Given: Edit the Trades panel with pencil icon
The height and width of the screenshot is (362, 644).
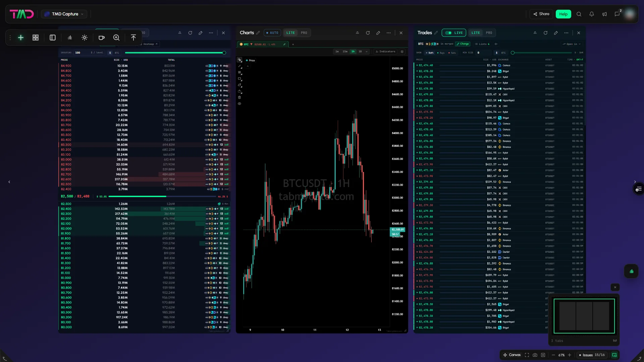Looking at the screenshot, I should click(x=556, y=33).
